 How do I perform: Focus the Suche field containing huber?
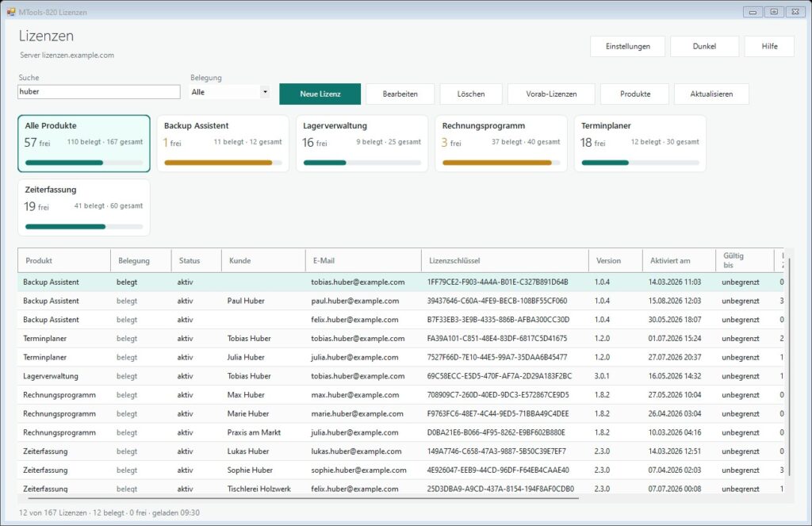(99, 92)
